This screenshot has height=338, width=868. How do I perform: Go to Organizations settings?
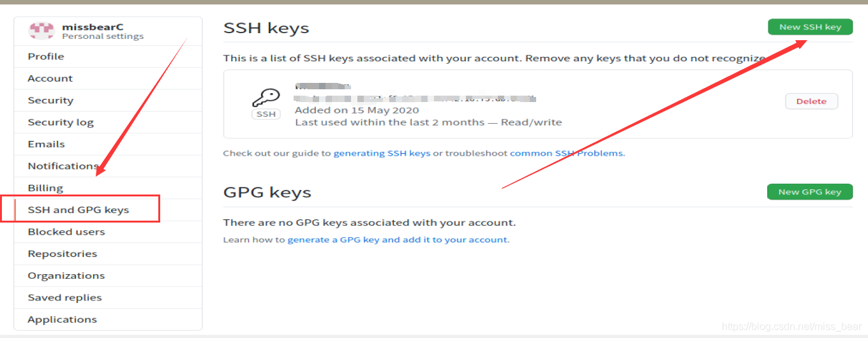point(66,276)
